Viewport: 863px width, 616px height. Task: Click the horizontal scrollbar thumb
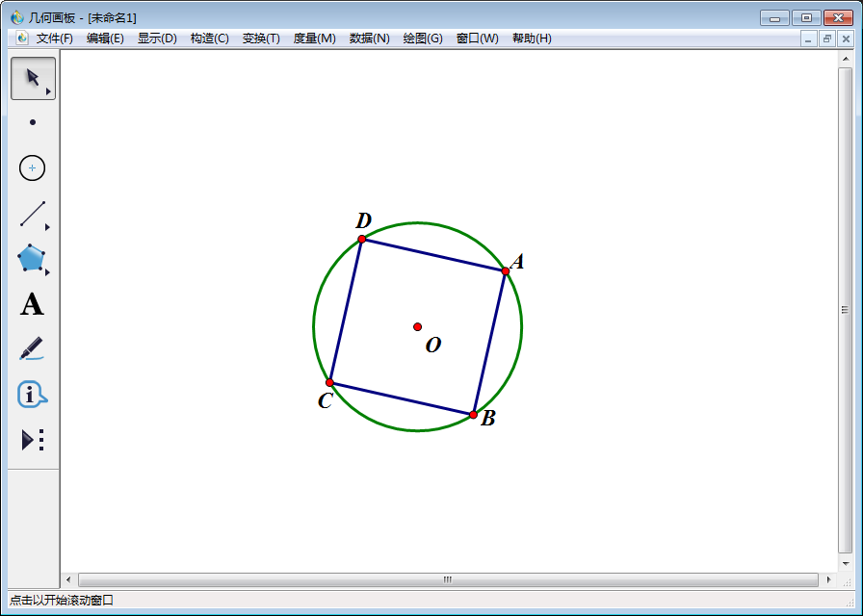pos(448,579)
